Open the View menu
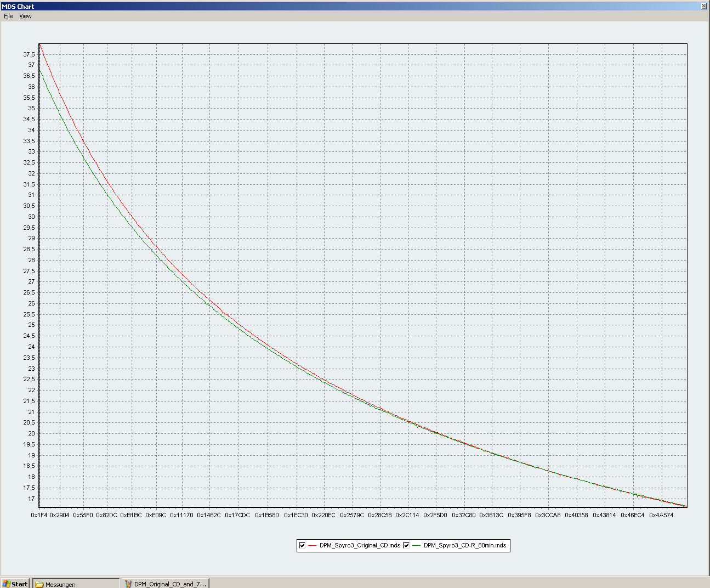710x588 pixels. [25, 16]
